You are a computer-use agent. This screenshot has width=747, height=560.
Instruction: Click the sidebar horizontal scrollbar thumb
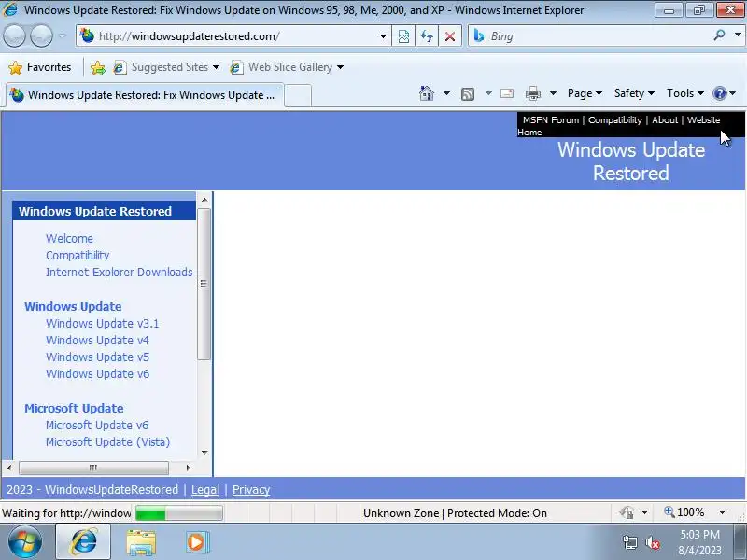pyautogui.click(x=93, y=468)
